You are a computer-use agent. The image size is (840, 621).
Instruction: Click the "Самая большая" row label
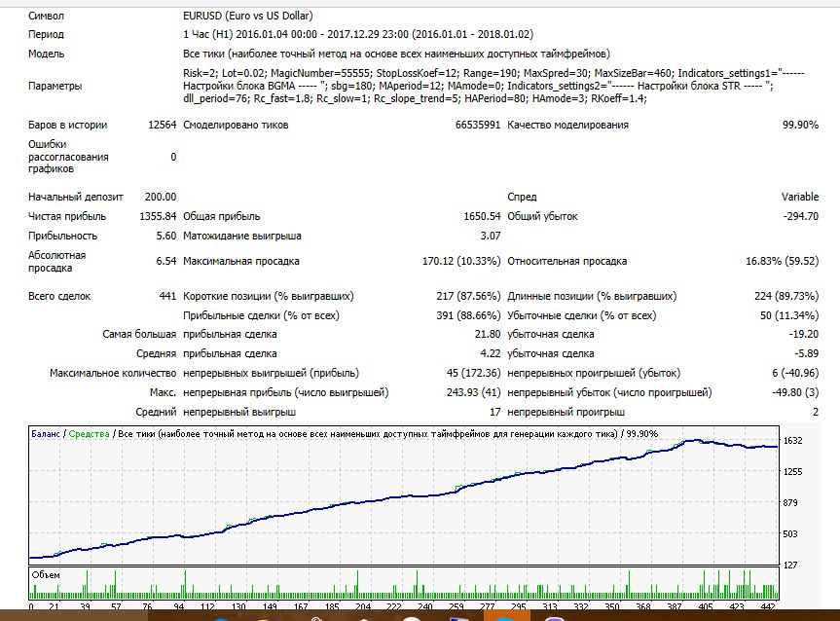[x=139, y=334]
